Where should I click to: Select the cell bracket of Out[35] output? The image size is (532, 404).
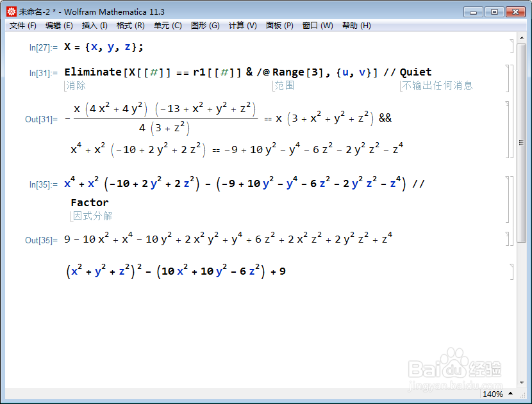tap(508, 239)
